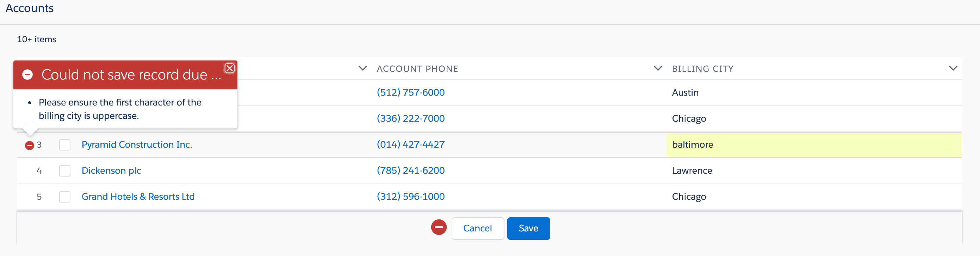Tick the Dickenson plc row checkbox
This screenshot has width=980, height=256.
(65, 171)
